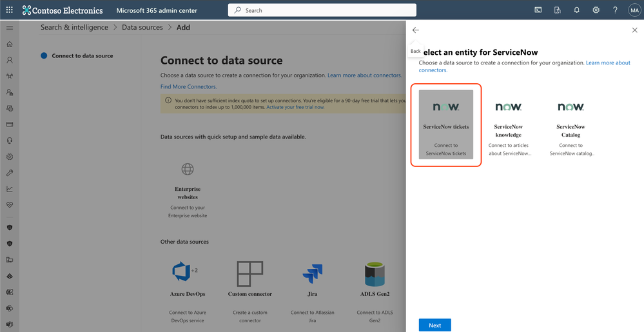The height and width of the screenshot is (332, 644).
Task: Open the Settings gear in left sidebar
Action: [x=10, y=157]
